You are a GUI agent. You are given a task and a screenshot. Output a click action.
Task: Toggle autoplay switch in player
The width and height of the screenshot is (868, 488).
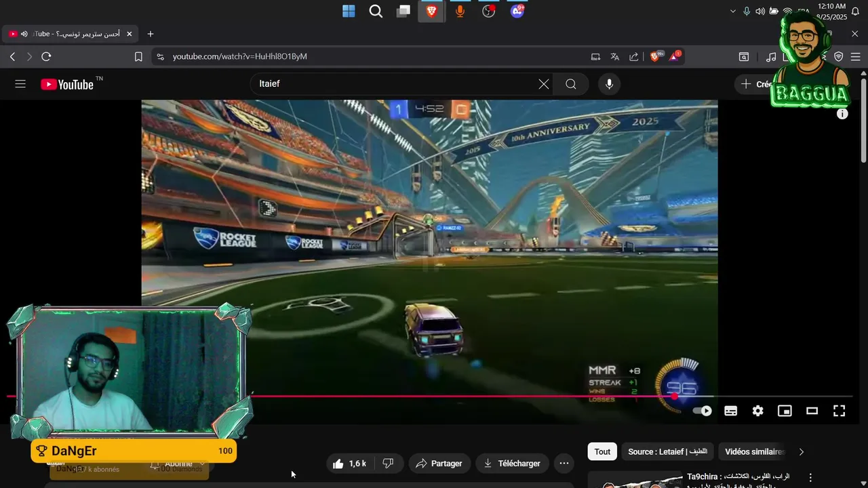[x=703, y=411]
